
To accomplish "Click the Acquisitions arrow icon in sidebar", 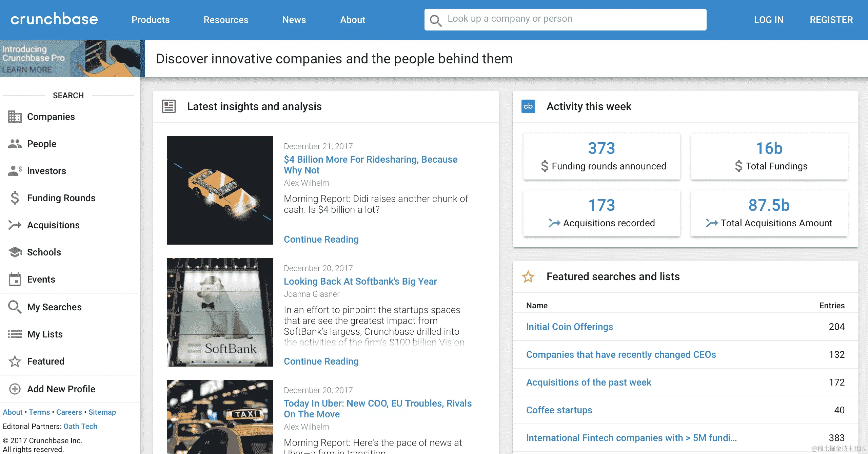I will [15, 225].
